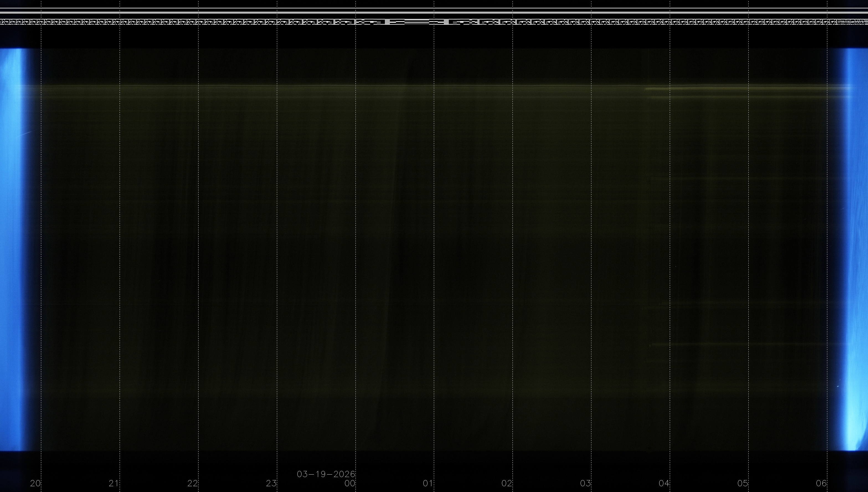Viewport: 868px width, 492px height.
Task: Click the 23 hour label
Action: point(271,483)
